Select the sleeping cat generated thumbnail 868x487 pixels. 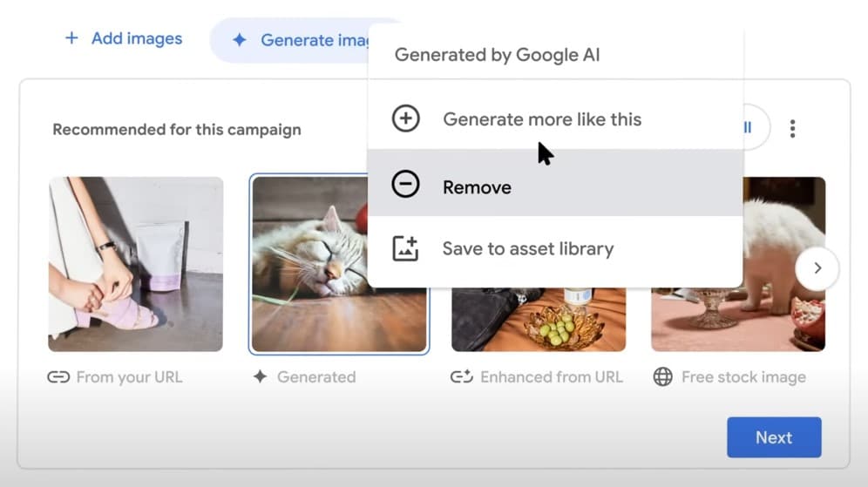tap(305, 279)
